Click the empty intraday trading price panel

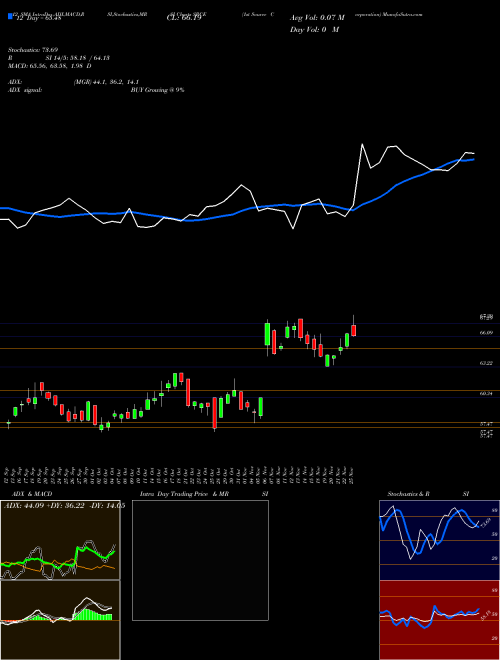point(200,560)
